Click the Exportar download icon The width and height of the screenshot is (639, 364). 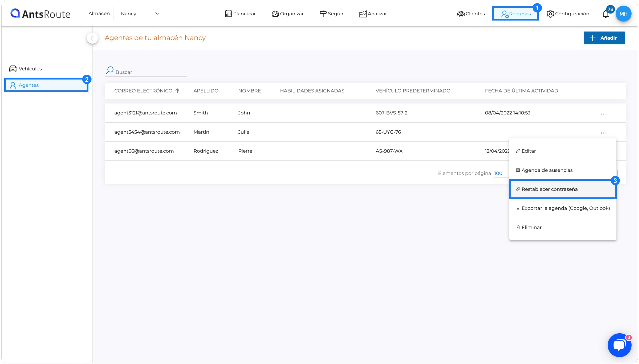518,208
